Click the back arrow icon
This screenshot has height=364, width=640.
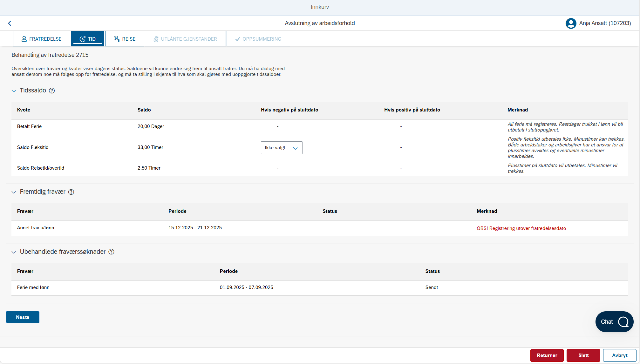tap(10, 23)
